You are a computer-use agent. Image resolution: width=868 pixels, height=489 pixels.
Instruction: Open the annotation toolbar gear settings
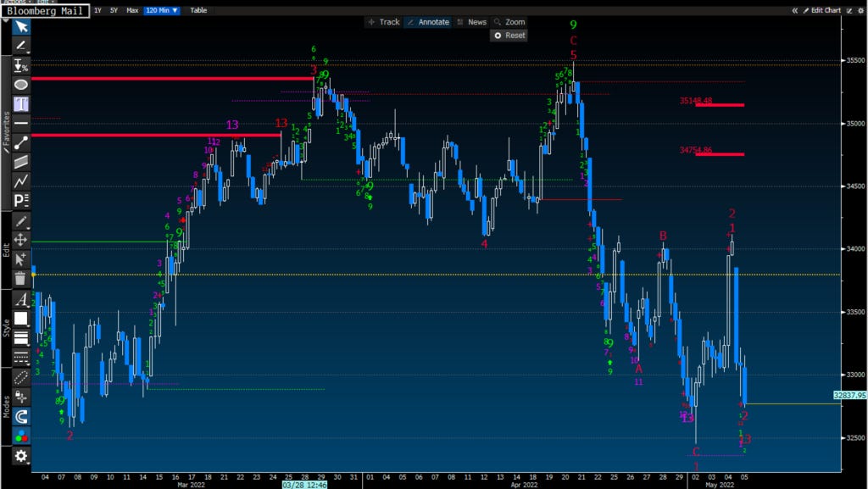[21, 456]
